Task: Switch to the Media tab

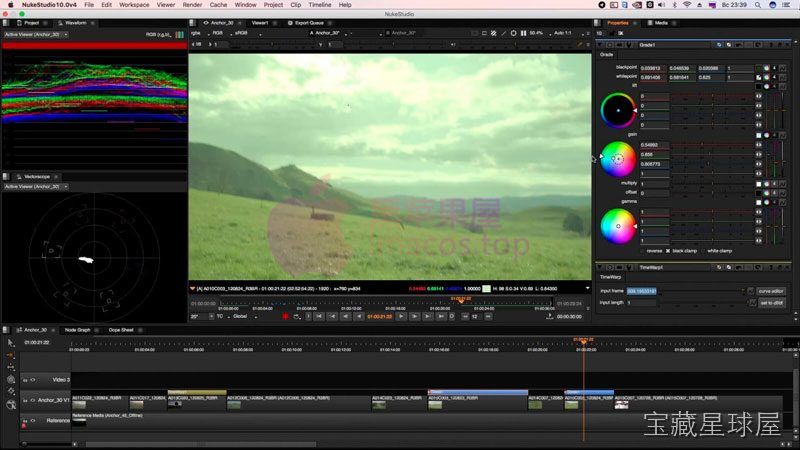Action: [x=661, y=23]
